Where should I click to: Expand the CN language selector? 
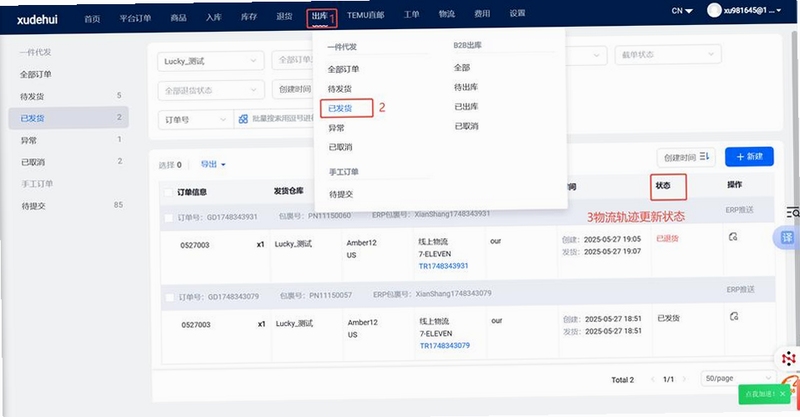[682, 11]
